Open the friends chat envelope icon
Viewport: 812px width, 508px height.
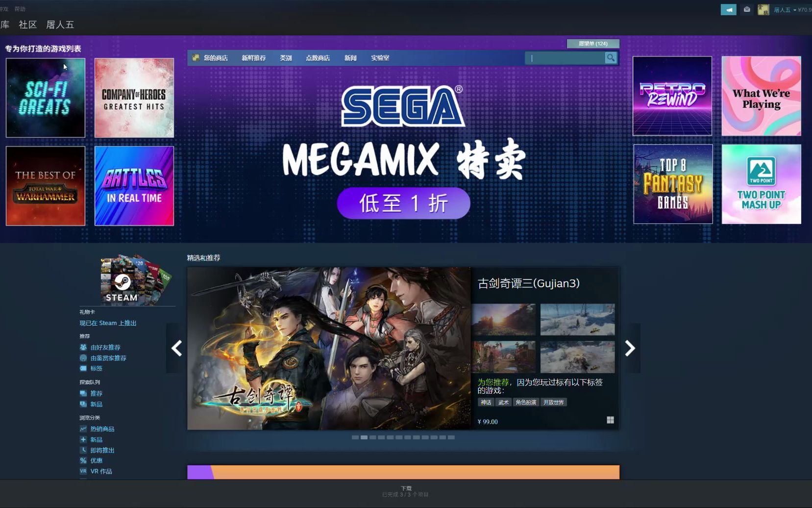tap(746, 10)
